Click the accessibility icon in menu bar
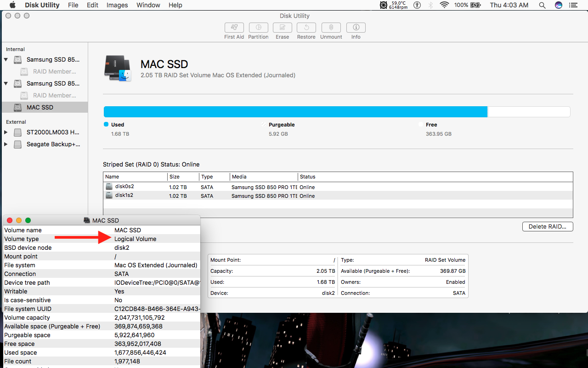This screenshot has height=368, width=588. pyautogui.click(x=417, y=5)
